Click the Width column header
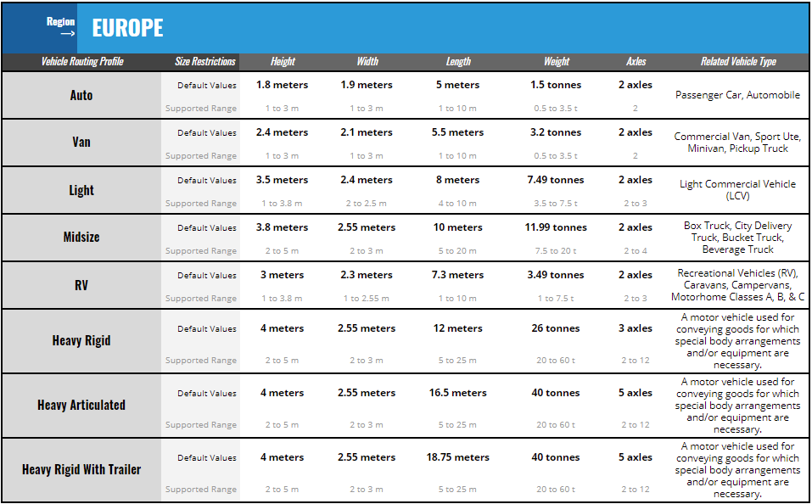Viewport: 812px width, 504px height. (367, 60)
